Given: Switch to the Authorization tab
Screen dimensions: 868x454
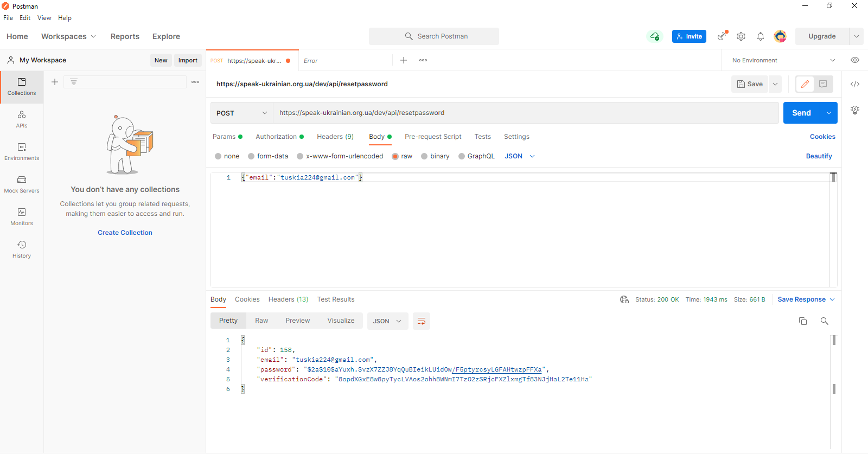Looking at the screenshot, I should pyautogui.click(x=279, y=137).
